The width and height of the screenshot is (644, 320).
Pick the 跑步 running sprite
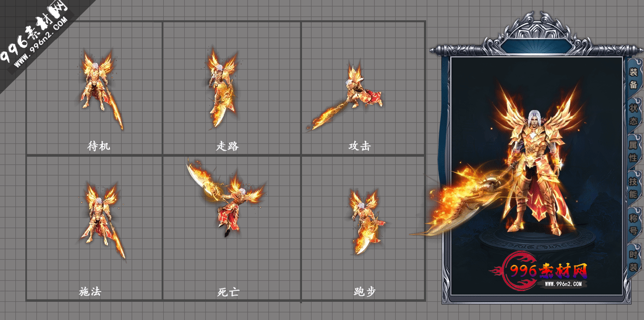click(x=367, y=222)
